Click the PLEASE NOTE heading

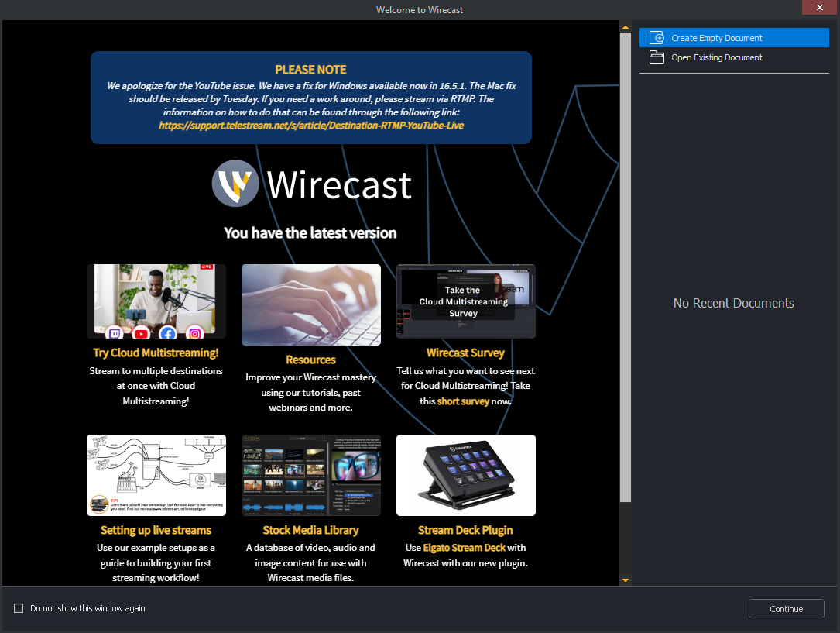[310, 70]
